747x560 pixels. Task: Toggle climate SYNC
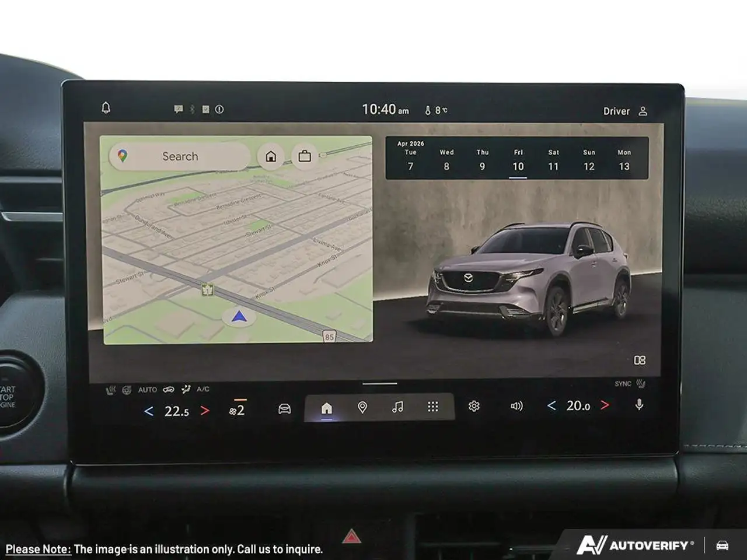623,384
